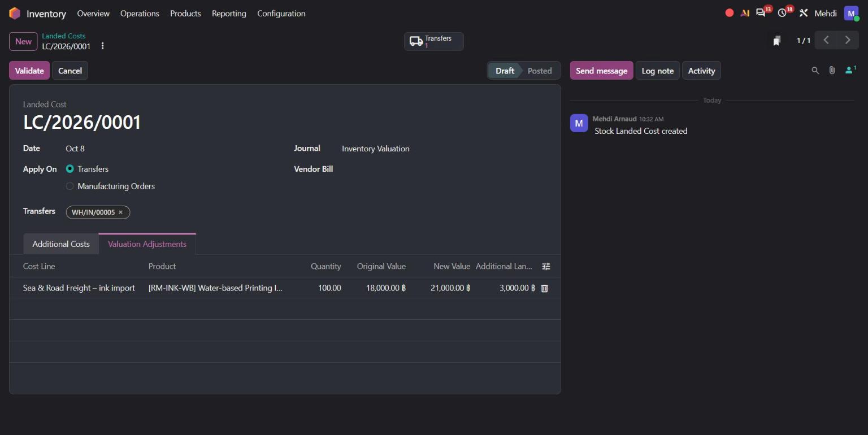The image size is (868, 435).
Task: Open the Reporting menu
Action: [x=229, y=13]
